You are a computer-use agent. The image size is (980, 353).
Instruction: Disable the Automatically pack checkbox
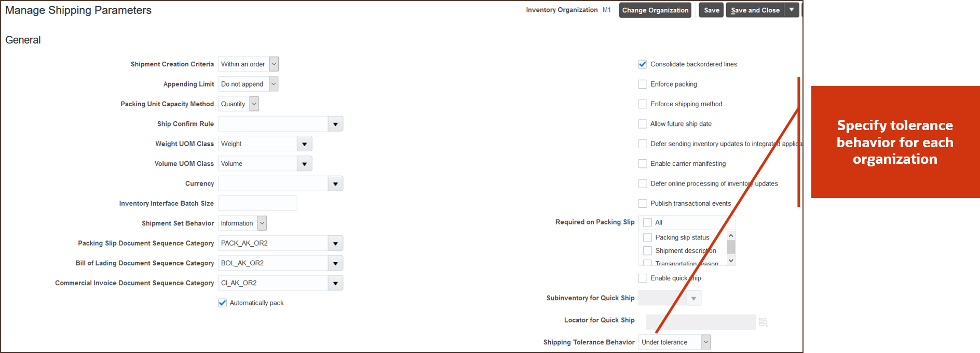pyautogui.click(x=223, y=303)
